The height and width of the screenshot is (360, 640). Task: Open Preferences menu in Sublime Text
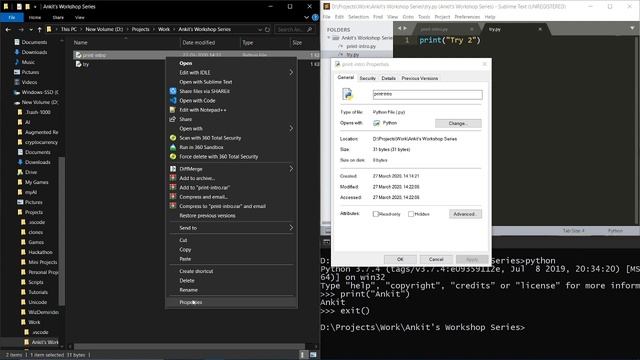click(x=467, y=17)
